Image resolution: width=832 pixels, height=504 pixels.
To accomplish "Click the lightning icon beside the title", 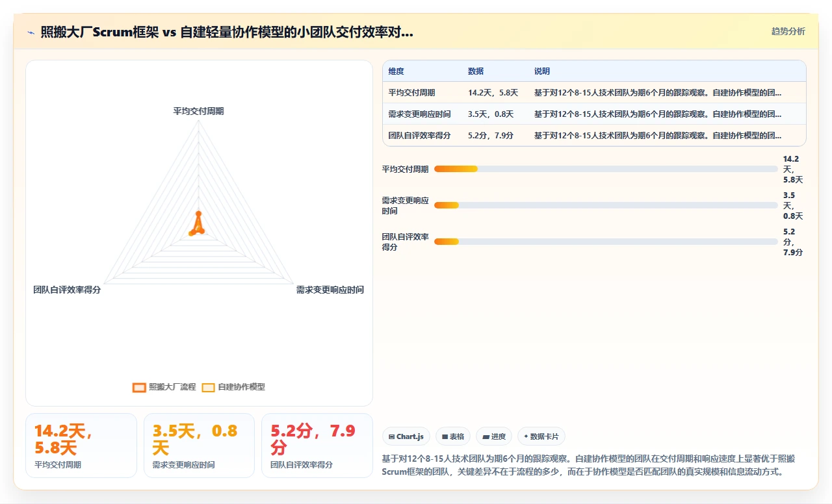I will coord(31,32).
